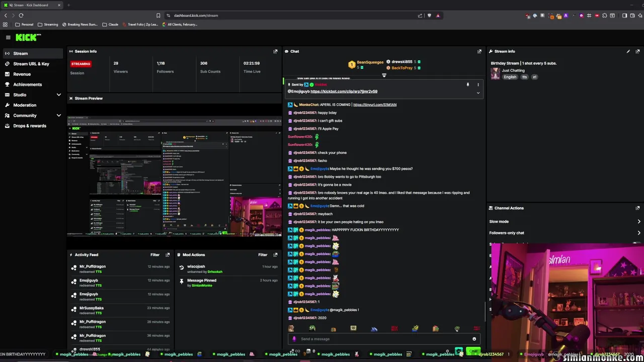644x362 pixels.
Task: Open the Claude bookmark folder
Action: pos(110,24)
